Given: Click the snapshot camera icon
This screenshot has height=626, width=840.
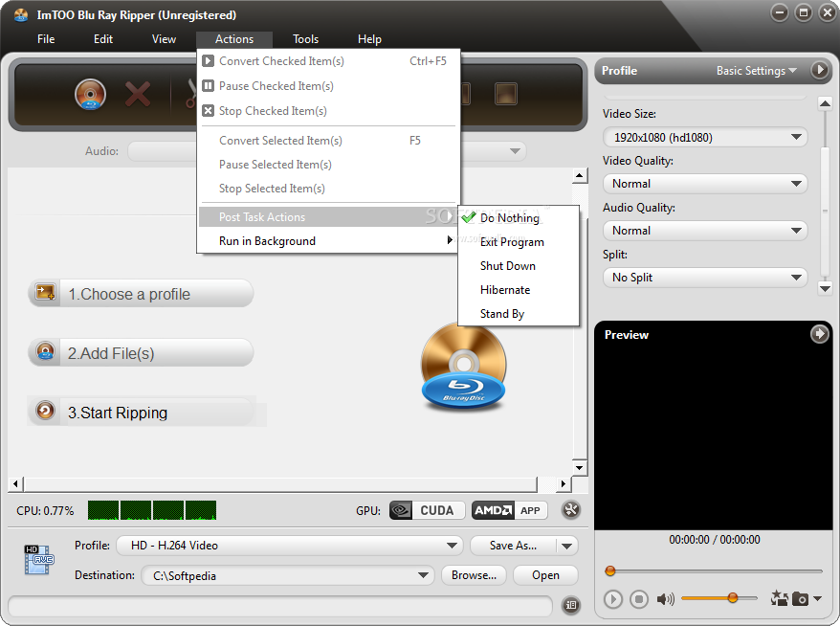Looking at the screenshot, I should click(x=800, y=598).
